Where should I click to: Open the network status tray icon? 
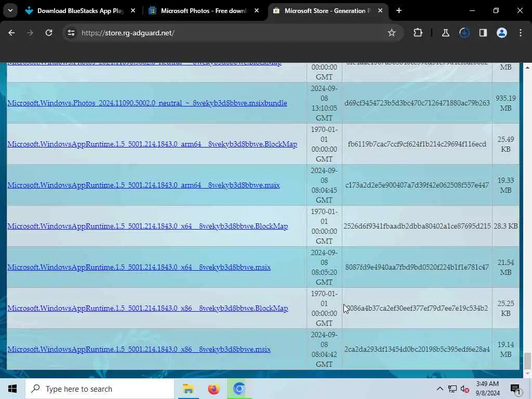453,389
